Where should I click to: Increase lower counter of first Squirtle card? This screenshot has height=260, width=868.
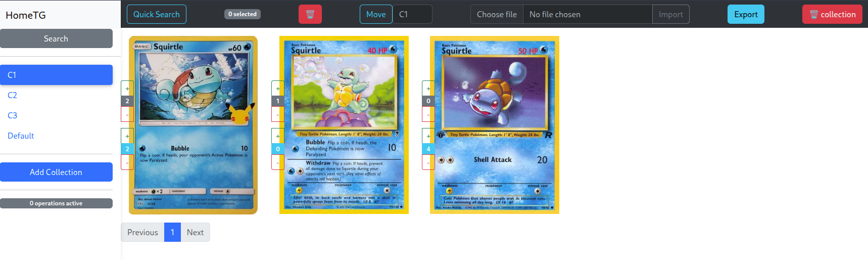[127, 136]
